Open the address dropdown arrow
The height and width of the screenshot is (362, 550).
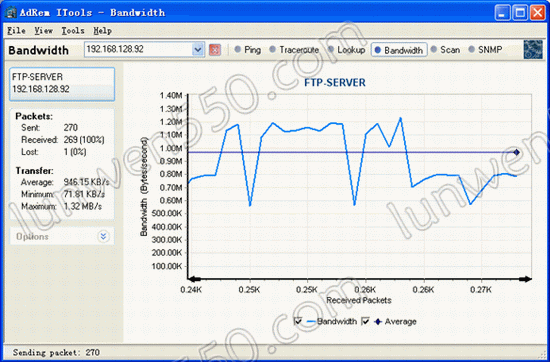tap(198, 50)
